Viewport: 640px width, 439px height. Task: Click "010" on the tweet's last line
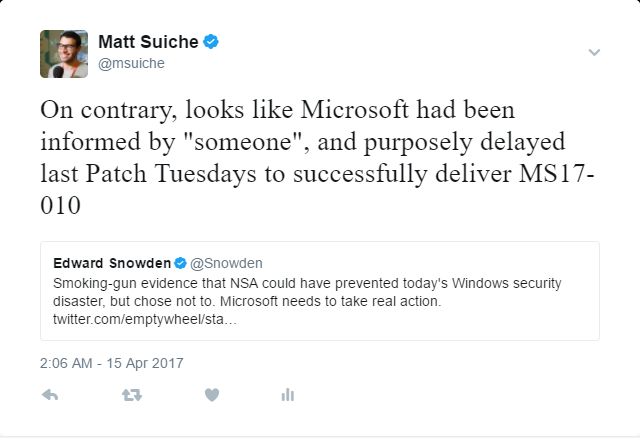(60, 205)
